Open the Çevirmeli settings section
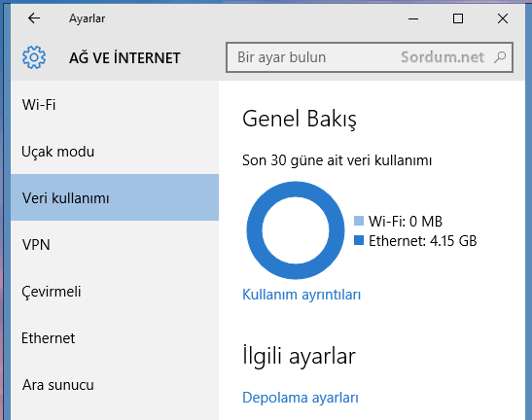Screen dimensions: 532x420 (x=115, y=292)
